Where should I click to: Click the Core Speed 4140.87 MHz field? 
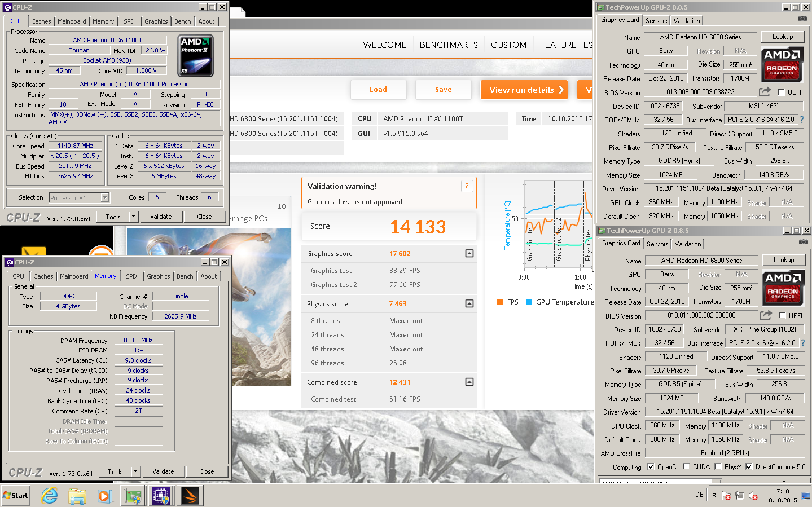[x=75, y=146]
